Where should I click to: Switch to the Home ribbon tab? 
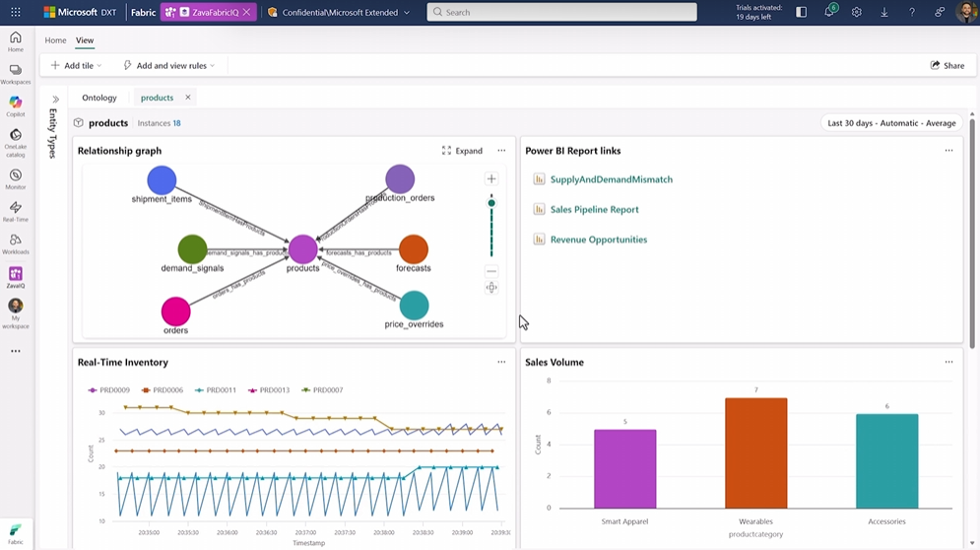click(55, 40)
